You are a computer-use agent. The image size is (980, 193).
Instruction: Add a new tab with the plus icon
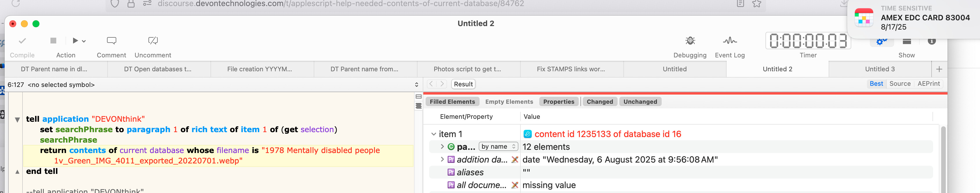[939, 69]
